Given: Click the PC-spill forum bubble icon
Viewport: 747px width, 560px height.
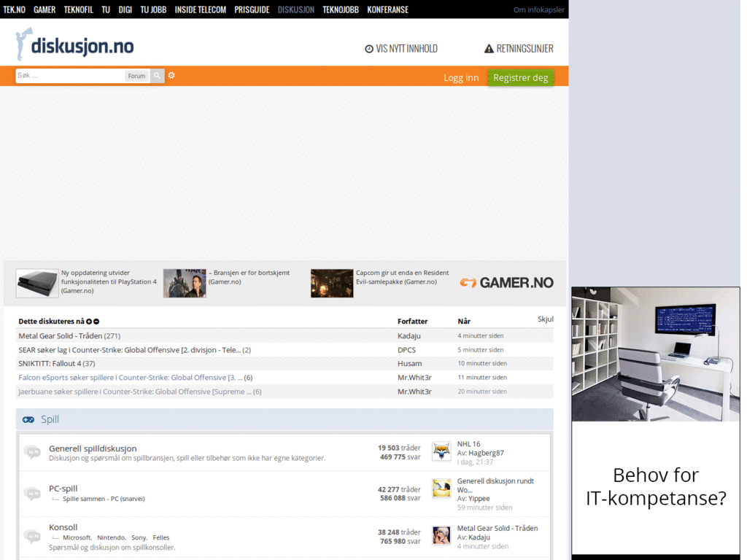Looking at the screenshot, I should pyautogui.click(x=31, y=493).
